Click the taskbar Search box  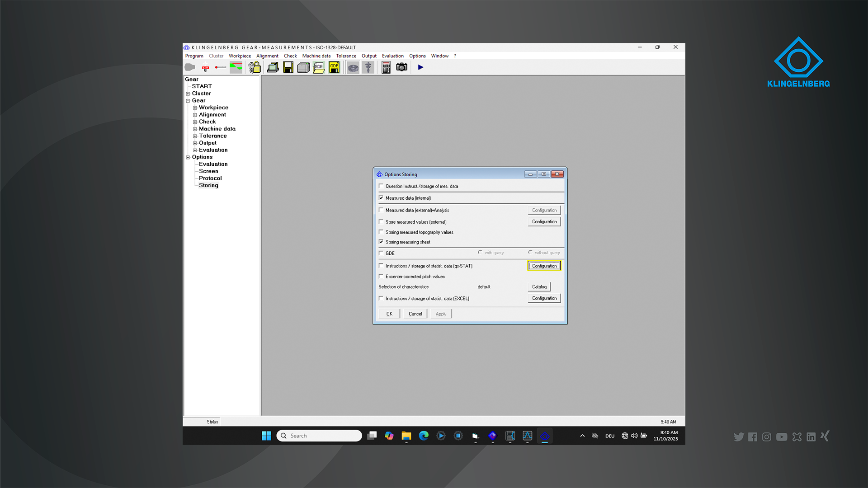tap(319, 436)
